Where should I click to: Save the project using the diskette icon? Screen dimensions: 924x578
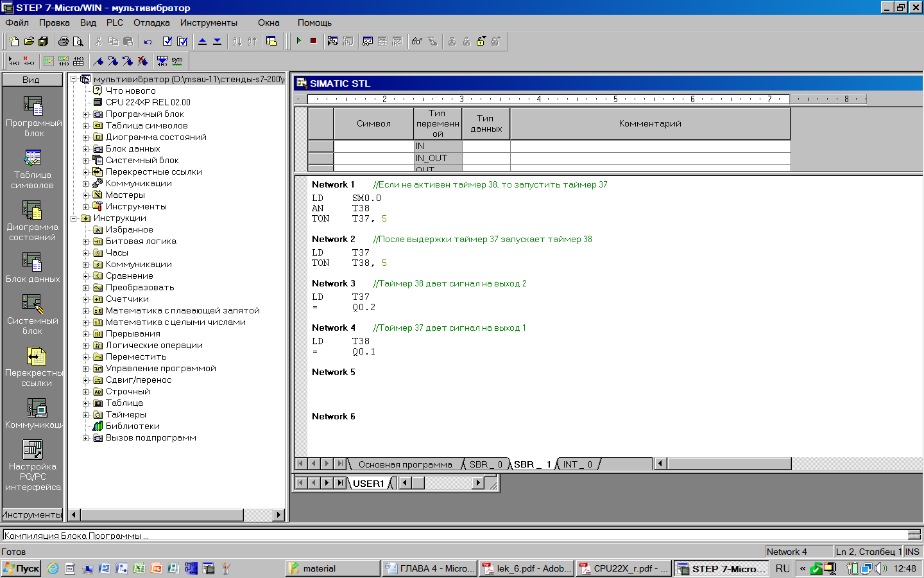pos(44,41)
